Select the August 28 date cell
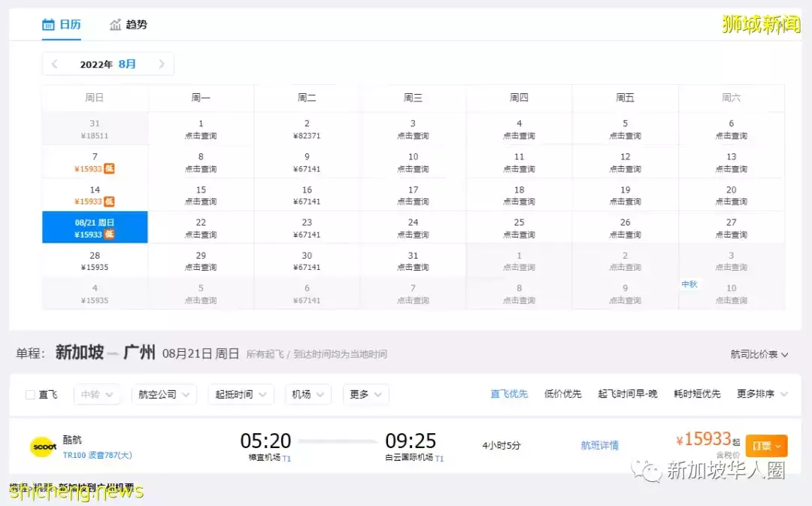The width and height of the screenshot is (812, 506). pos(95,259)
